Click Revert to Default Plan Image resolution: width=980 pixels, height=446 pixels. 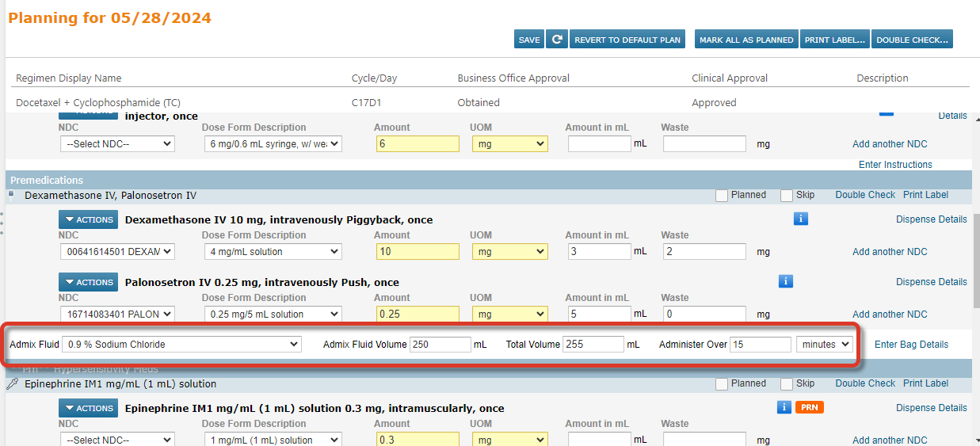(627, 40)
